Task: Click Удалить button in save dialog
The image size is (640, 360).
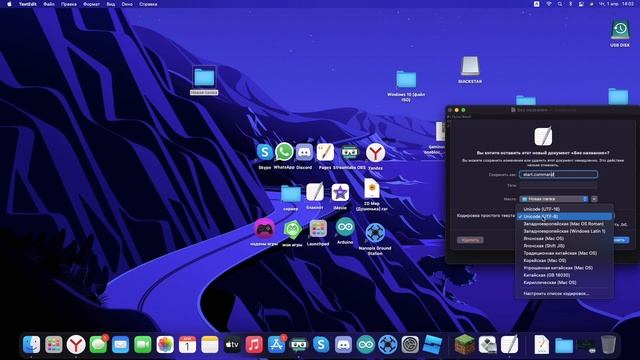Action: (470, 240)
